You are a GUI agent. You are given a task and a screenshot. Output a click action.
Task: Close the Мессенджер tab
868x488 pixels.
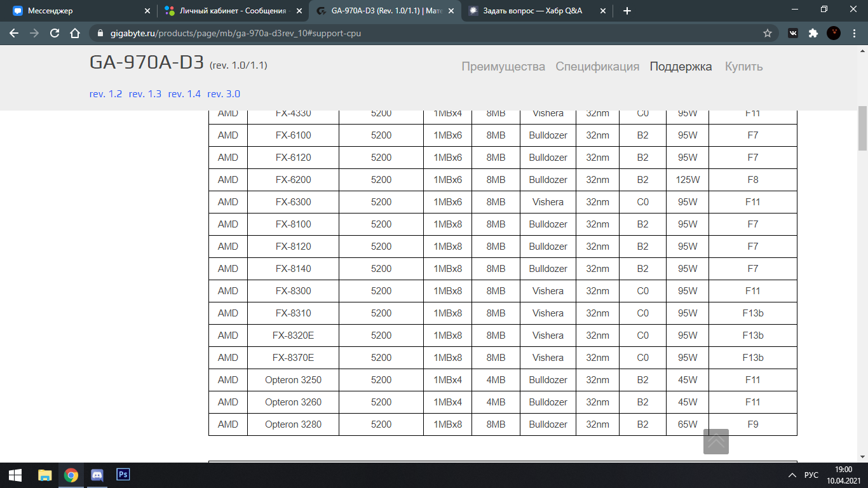[x=147, y=11]
